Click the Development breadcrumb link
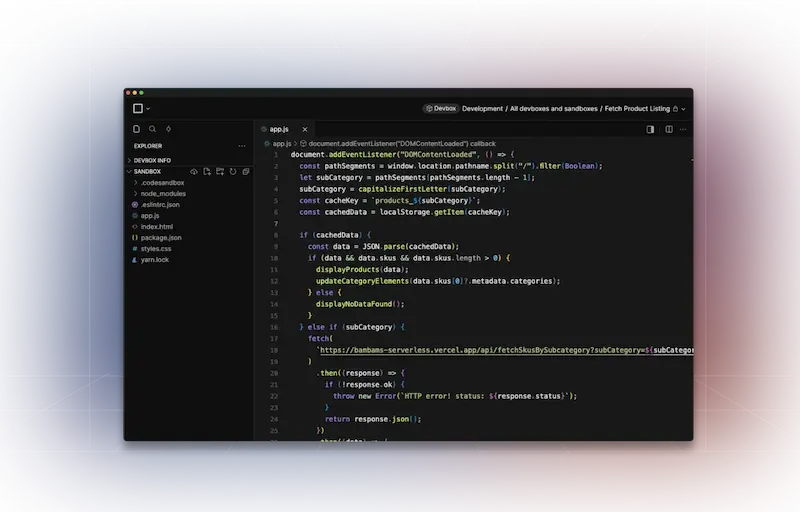The height and width of the screenshot is (512, 800). point(482,108)
